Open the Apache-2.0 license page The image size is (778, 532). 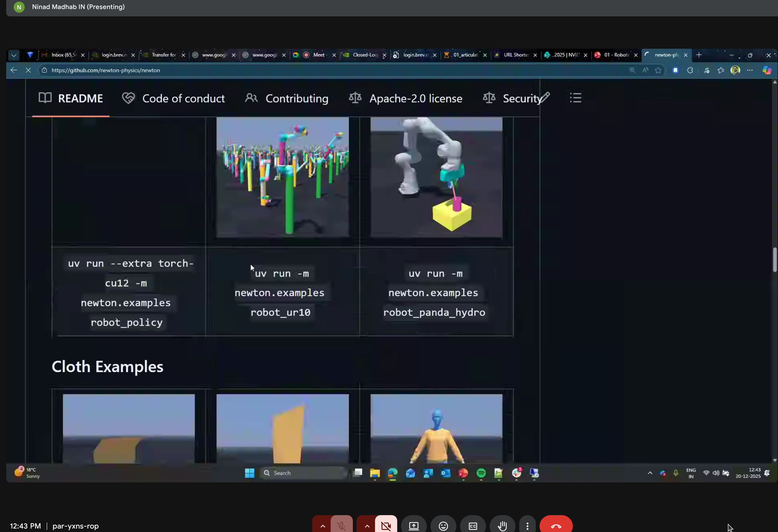coord(416,98)
